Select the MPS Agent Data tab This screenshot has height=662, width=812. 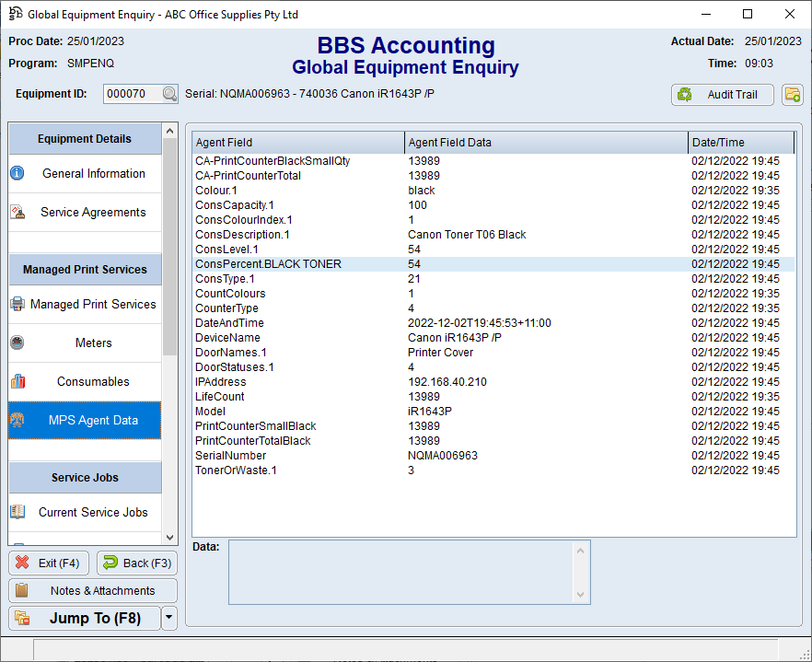[85, 420]
